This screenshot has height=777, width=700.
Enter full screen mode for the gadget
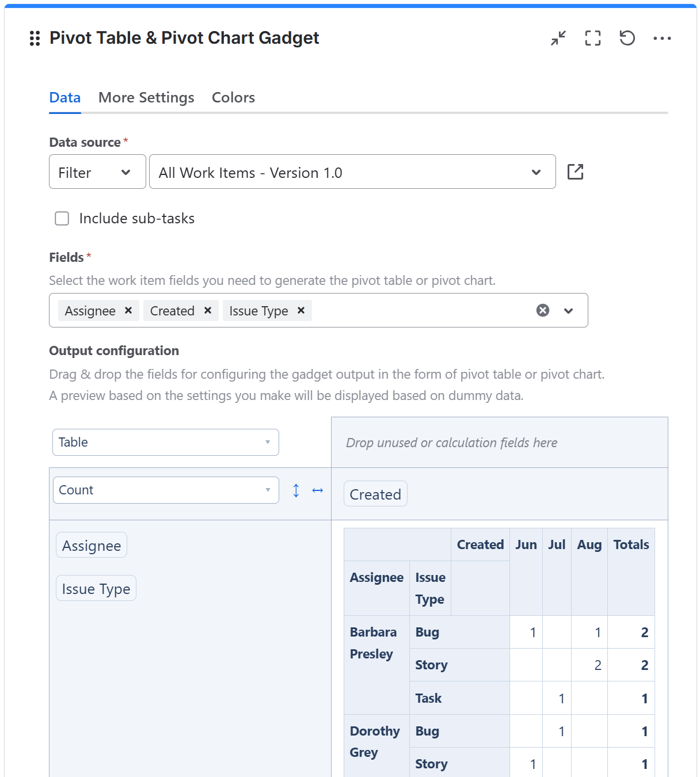click(593, 38)
